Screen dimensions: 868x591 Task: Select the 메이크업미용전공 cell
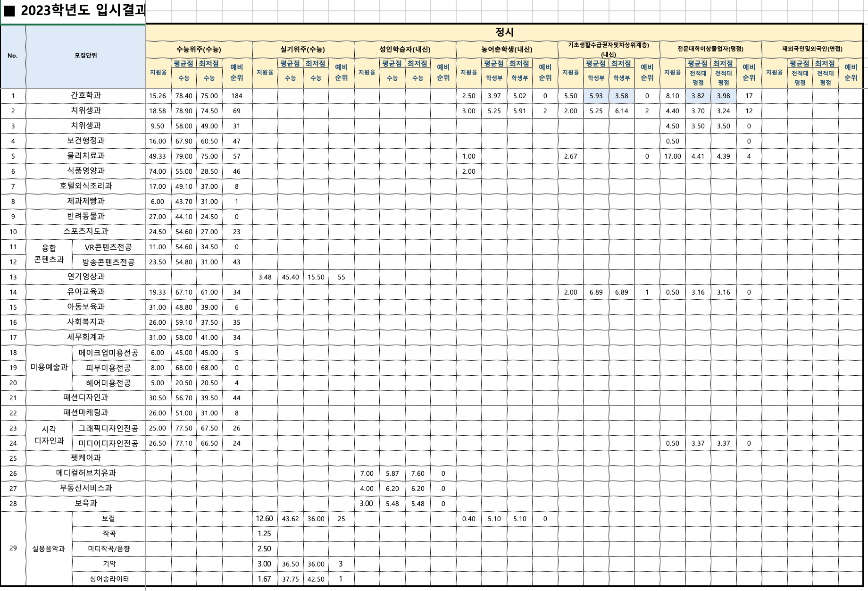pyautogui.click(x=108, y=353)
